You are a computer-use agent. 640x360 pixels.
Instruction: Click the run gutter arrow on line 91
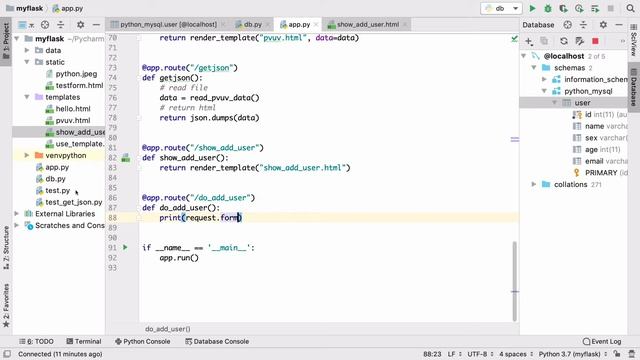(125, 247)
